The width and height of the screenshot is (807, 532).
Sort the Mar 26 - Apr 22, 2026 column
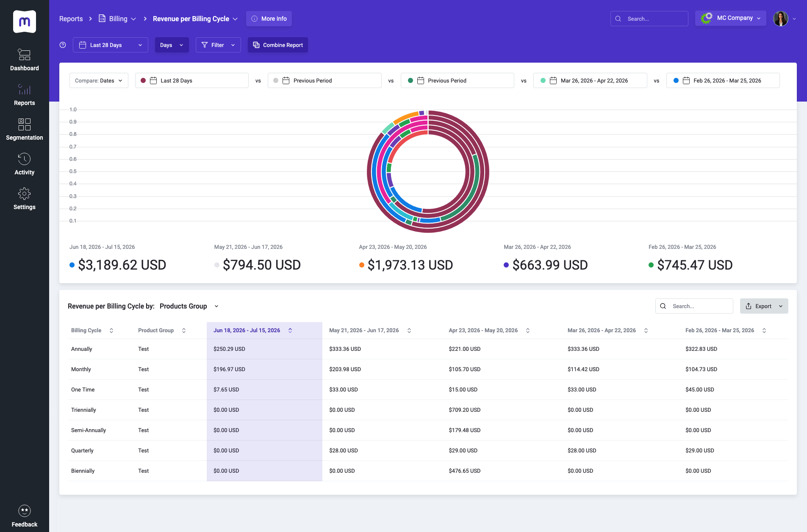(646, 331)
